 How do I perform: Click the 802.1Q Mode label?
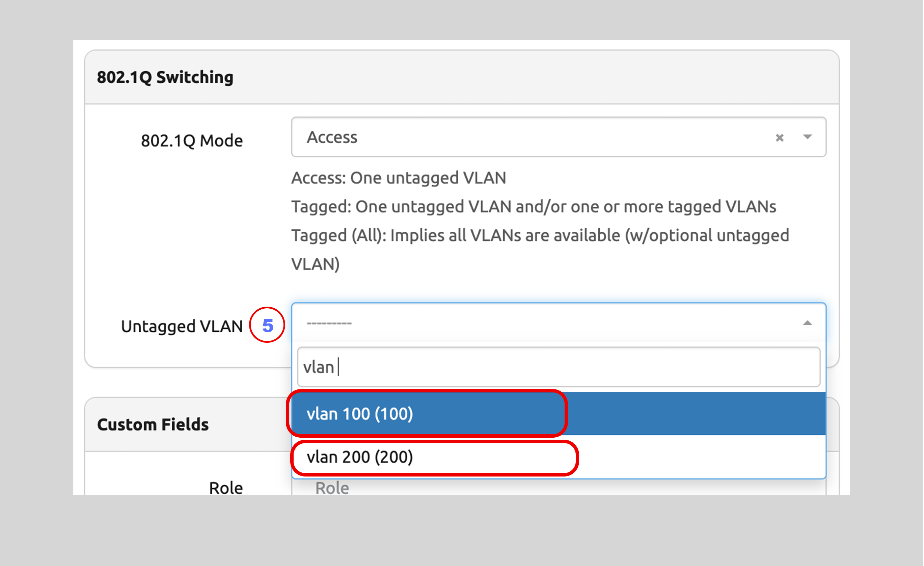point(192,140)
